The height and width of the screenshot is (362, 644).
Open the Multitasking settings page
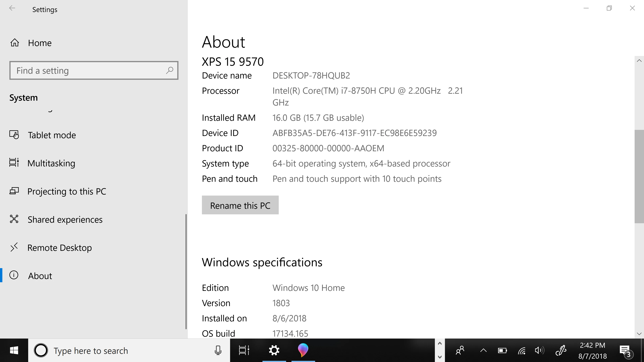[51, 163]
